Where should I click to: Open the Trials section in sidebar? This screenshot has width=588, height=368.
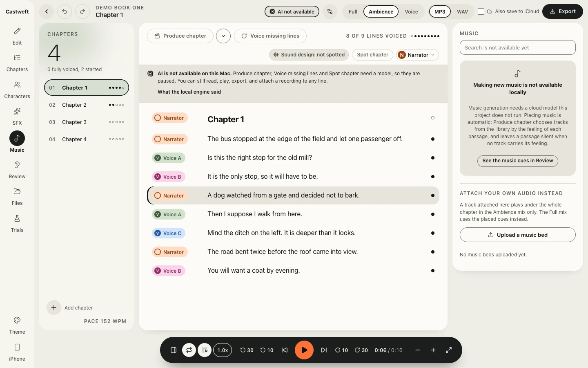(17, 223)
